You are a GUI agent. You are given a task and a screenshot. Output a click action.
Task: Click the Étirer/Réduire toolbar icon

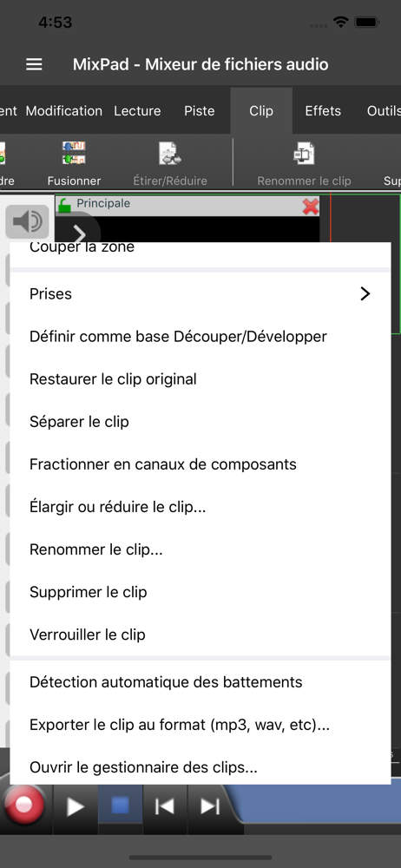click(x=170, y=154)
